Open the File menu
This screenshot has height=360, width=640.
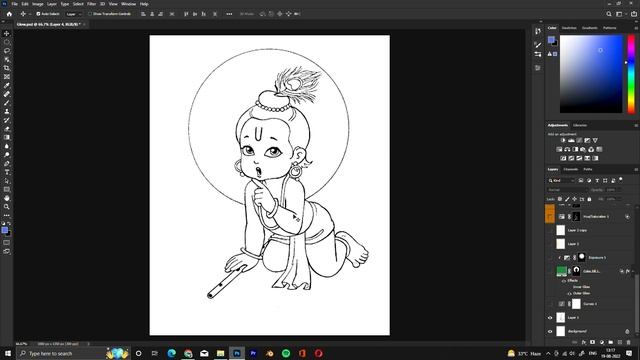[x=14, y=4]
